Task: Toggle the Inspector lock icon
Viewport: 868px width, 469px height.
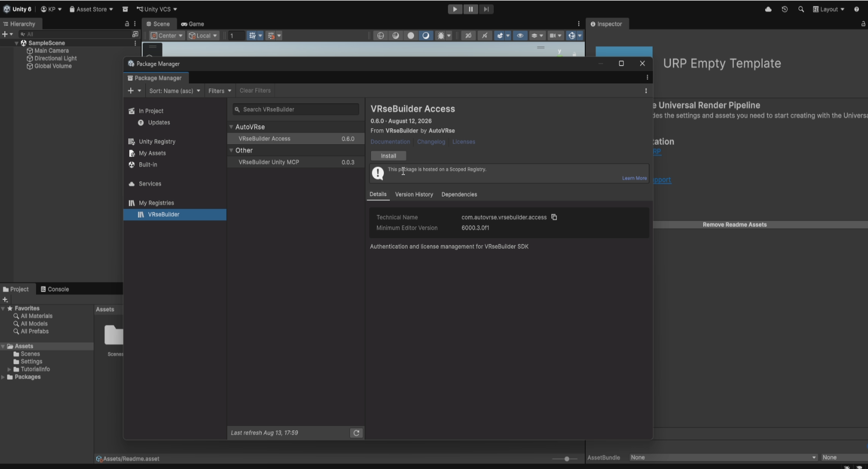Action: click(x=863, y=24)
